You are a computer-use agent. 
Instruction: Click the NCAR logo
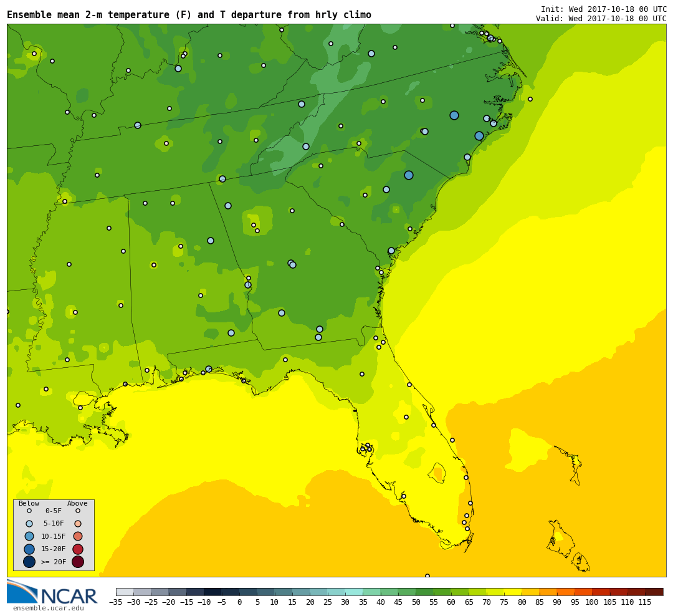(52, 592)
